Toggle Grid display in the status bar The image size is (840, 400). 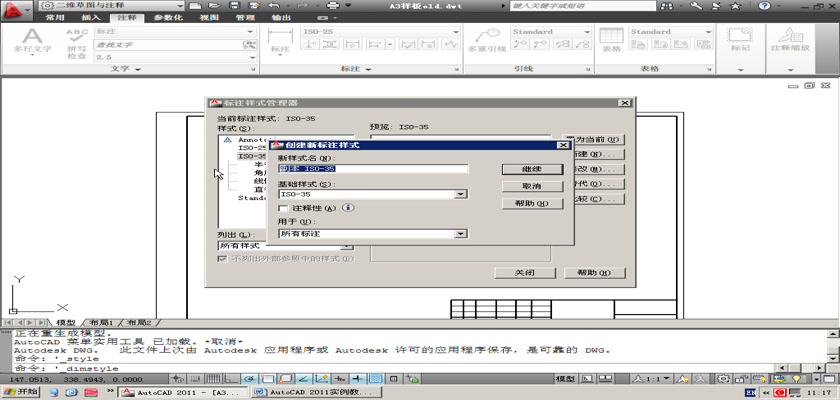(x=213, y=379)
